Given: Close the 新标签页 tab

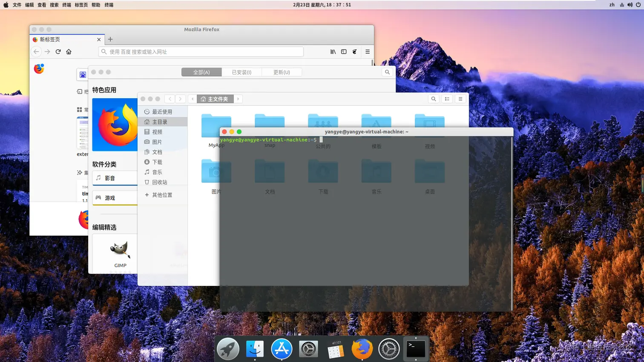Looking at the screenshot, I should pos(99,39).
